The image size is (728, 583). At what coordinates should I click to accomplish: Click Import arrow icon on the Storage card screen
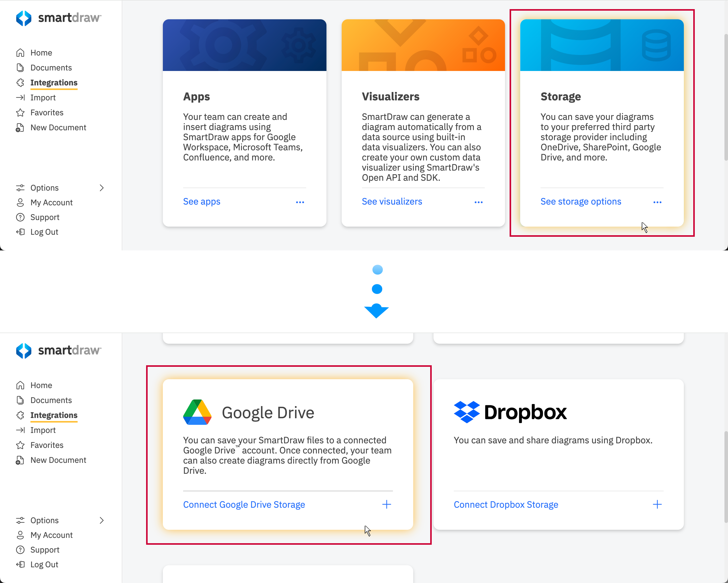pos(20,98)
